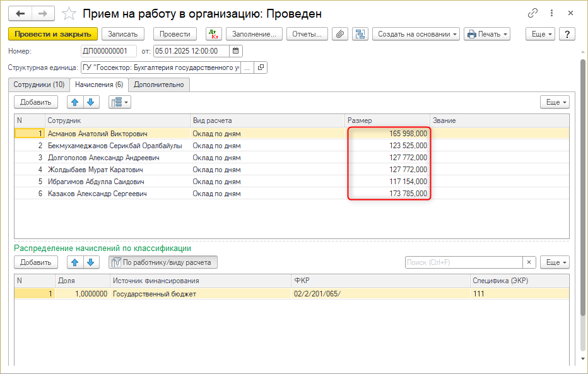Click the Номер field ДП000000001

coord(109,51)
